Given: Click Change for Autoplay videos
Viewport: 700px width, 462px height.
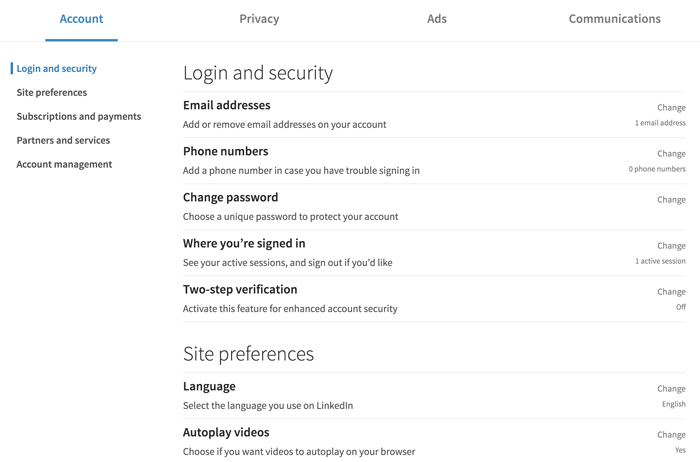Looking at the screenshot, I should (x=671, y=434).
